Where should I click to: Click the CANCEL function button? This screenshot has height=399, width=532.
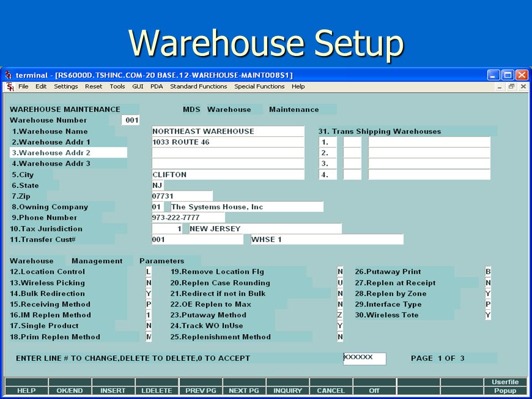tap(331, 391)
